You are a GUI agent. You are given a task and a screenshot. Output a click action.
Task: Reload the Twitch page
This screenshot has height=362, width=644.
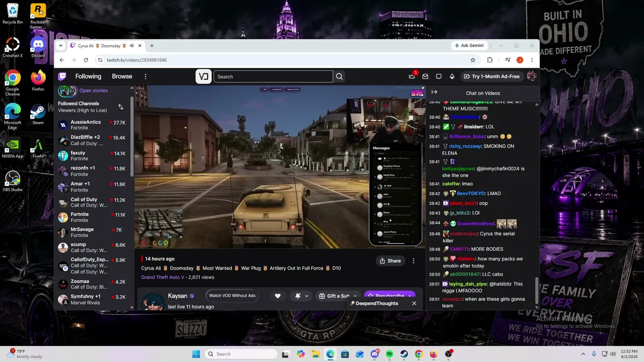(x=86, y=60)
